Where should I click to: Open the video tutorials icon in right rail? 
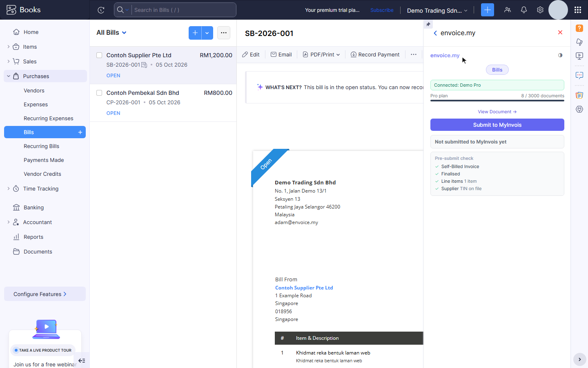(579, 56)
